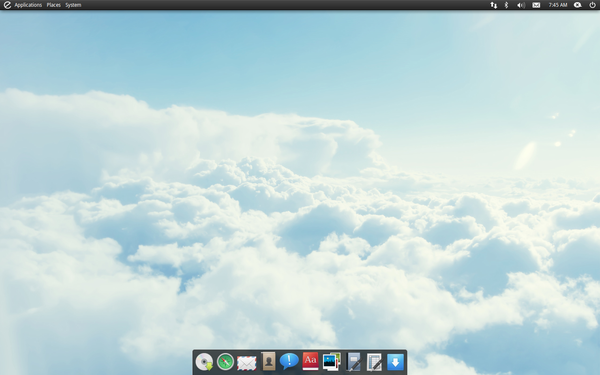Open the spreadsheet document editor in dock

374,362
